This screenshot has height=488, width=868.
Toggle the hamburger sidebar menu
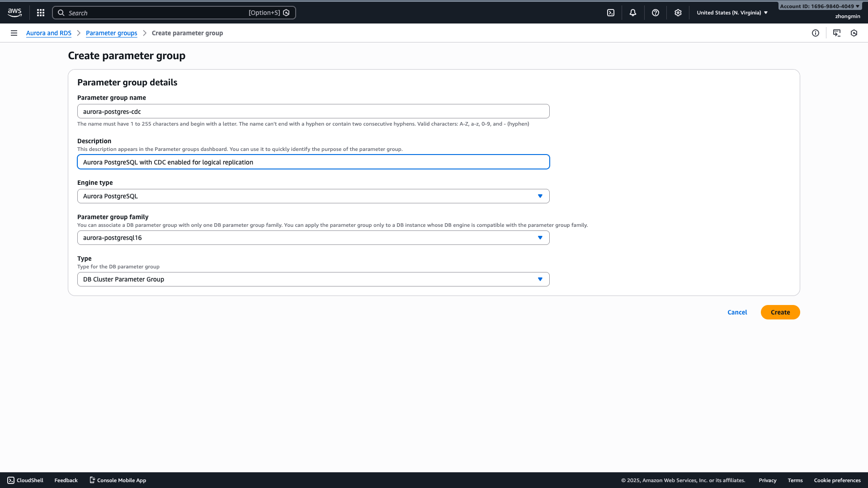[14, 33]
